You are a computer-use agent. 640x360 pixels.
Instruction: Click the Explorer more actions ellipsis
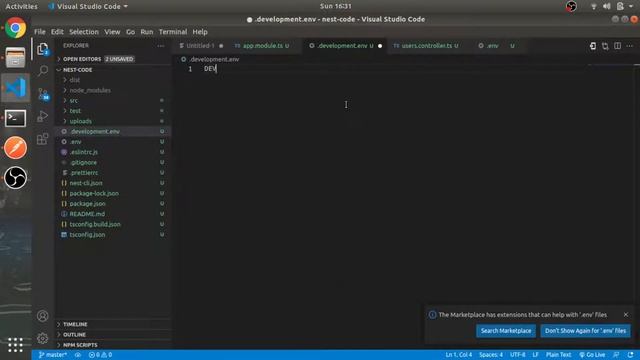161,46
